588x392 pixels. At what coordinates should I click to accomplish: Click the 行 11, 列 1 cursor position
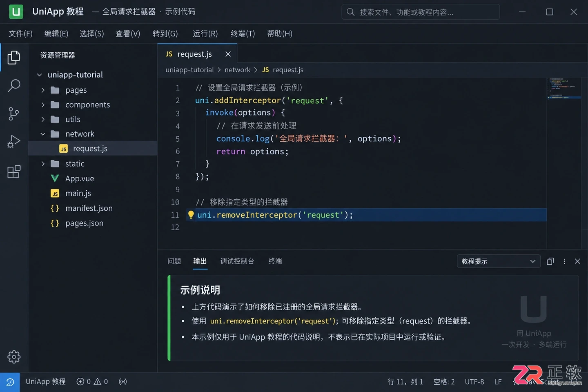(405, 382)
